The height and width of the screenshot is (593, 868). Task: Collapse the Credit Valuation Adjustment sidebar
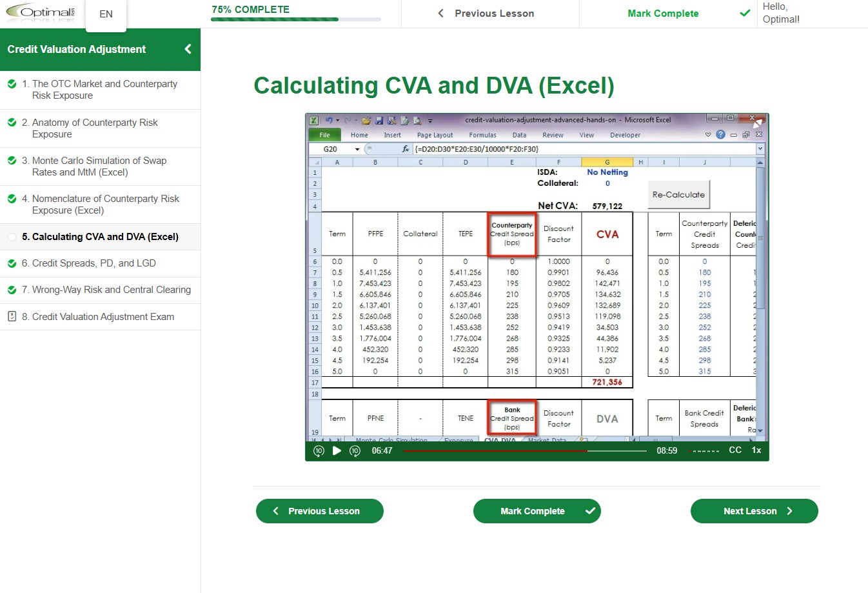pos(188,49)
